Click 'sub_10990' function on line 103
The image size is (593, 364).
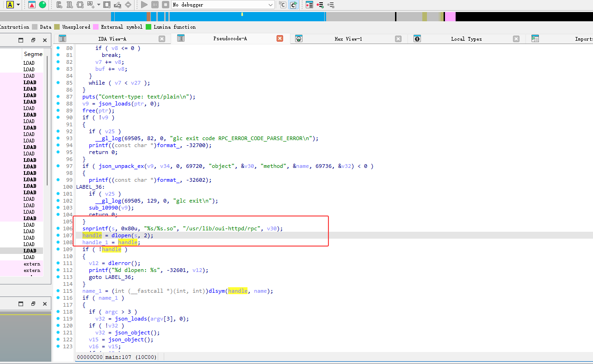(103, 208)
